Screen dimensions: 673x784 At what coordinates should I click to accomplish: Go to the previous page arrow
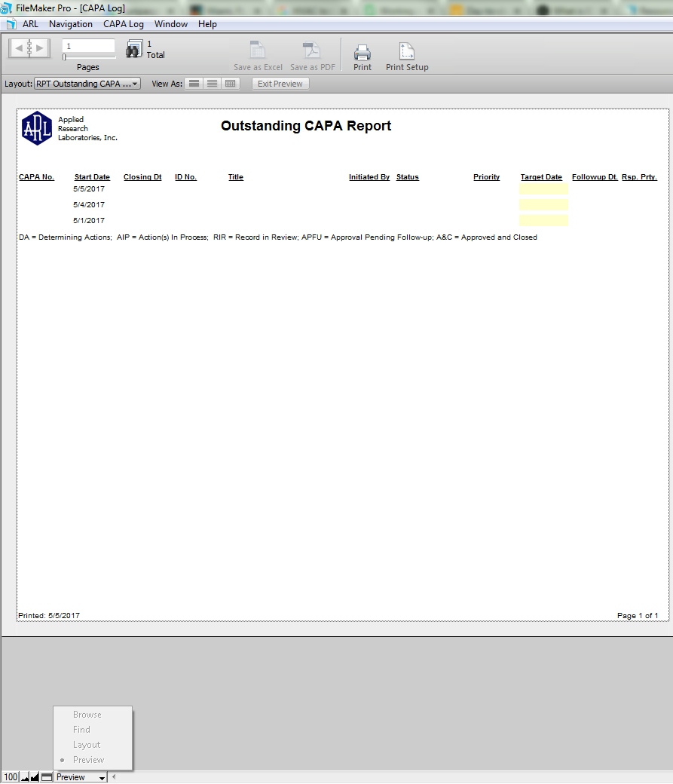click(x=19, y=48)
